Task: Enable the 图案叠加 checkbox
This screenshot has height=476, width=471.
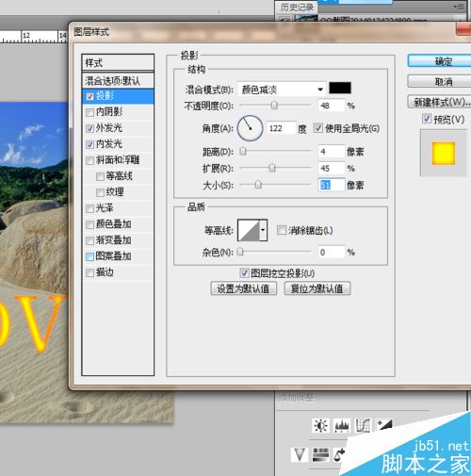Action: click(x=90, y=256)
